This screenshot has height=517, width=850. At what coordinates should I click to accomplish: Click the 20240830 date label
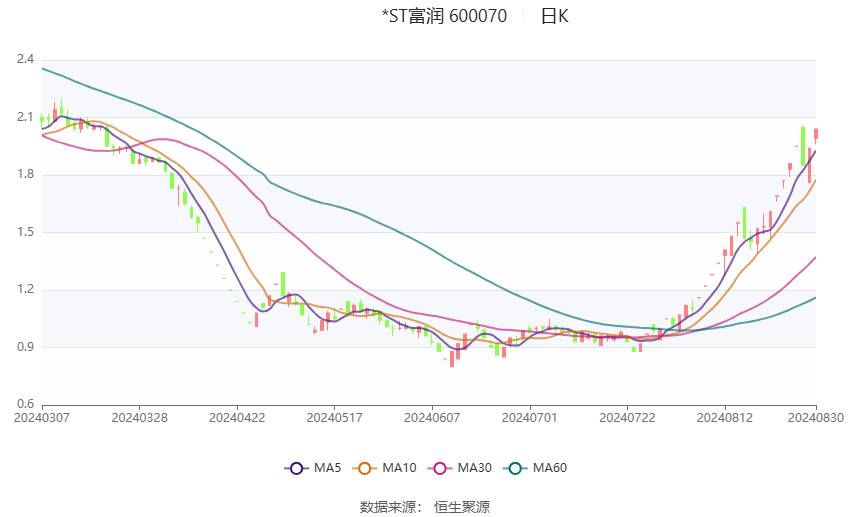[x=816, y=418]
